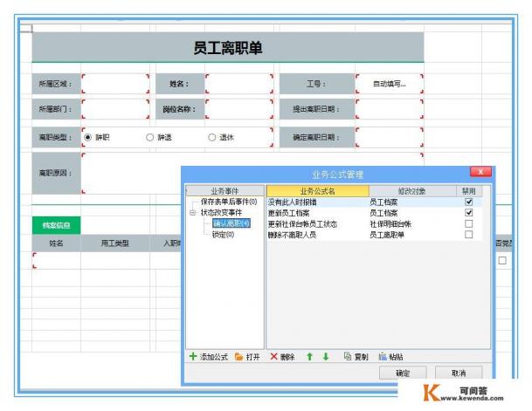This screenshot has height=411, width=532.
Task: Click the 岗位名称 input cell
Action: coord(239,109)
